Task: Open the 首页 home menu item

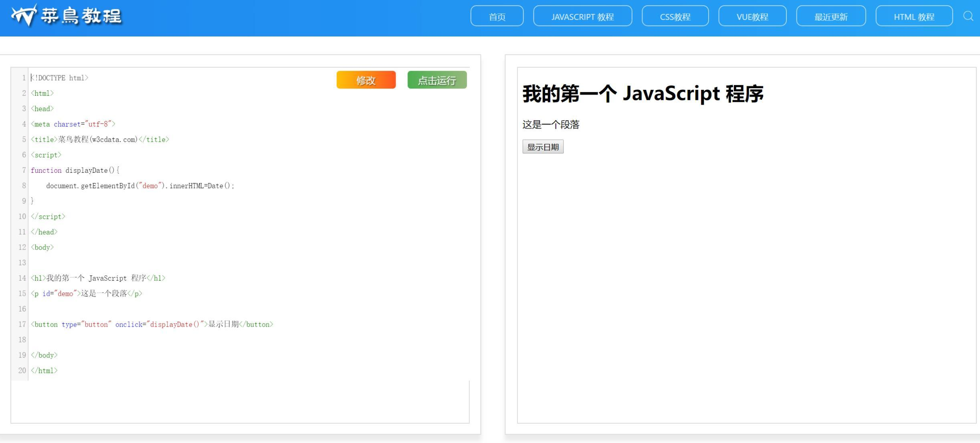Action: pyautogui.click(x=497, y=16)
